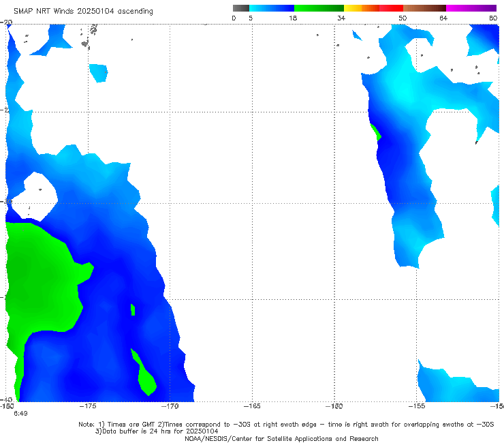Click the color bar label '5'
Viewport: 504px width, 443px height.
click(251, 18)
